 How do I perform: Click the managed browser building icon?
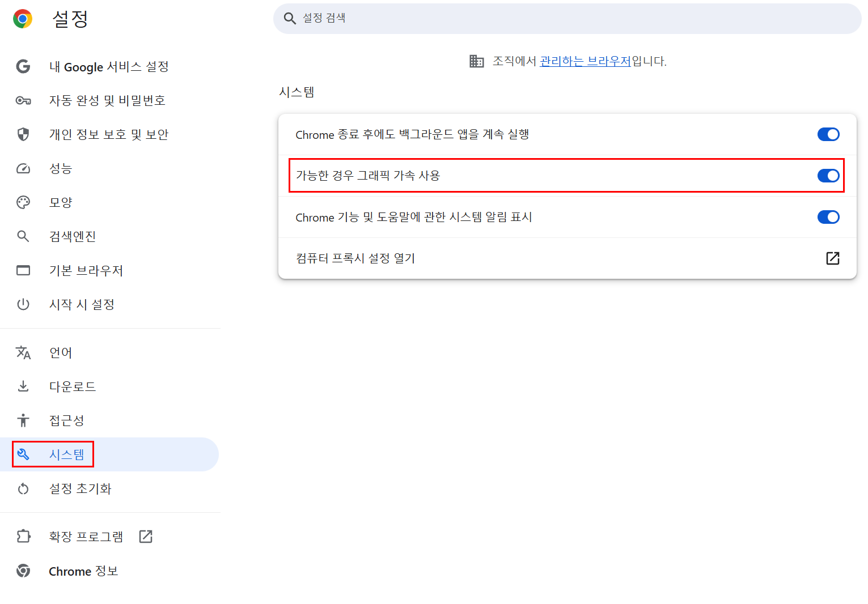[x=478, y=61]
